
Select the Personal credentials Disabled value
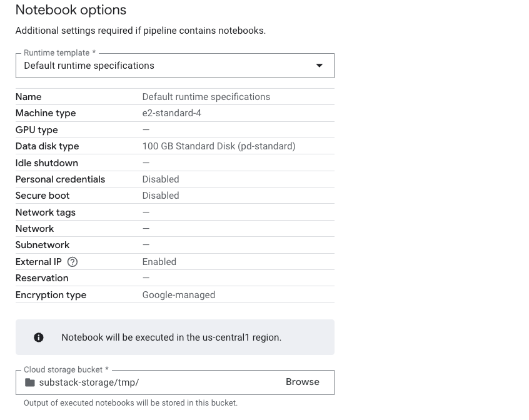[161, 179]
